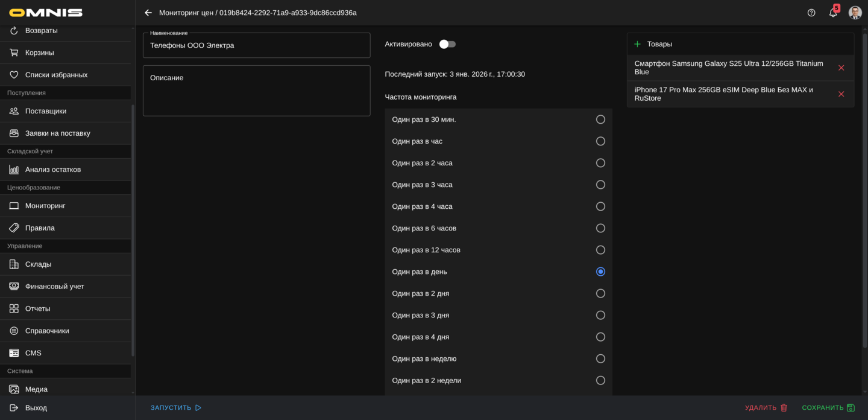Select frequency Один раз в 30 мин.

pyautogui.click(x=600, y=119)
